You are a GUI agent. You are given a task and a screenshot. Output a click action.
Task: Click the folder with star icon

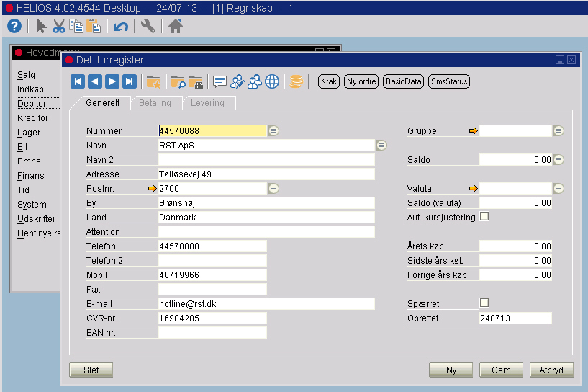coord(154,81)
